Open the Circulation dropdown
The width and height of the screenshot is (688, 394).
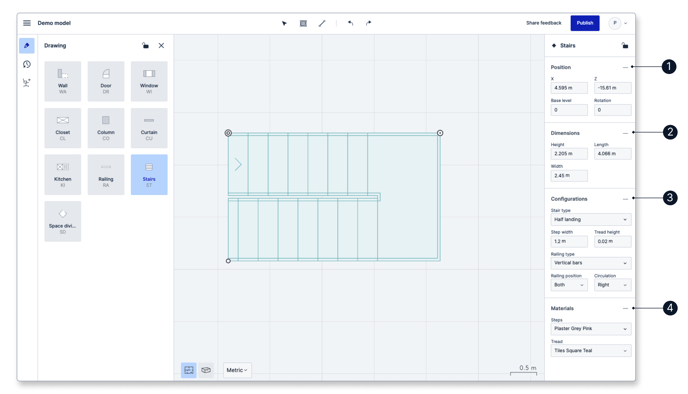(613, 285)
